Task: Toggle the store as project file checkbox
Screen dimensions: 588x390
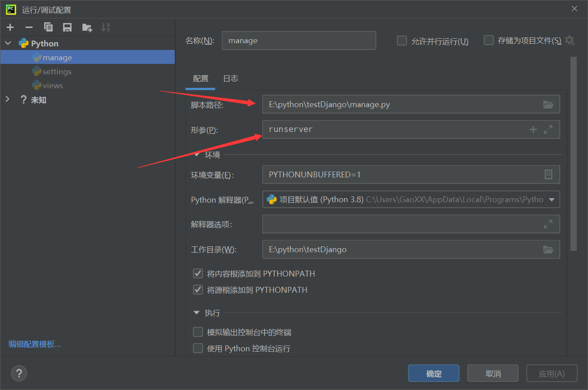Action: [x=488, y=41]
